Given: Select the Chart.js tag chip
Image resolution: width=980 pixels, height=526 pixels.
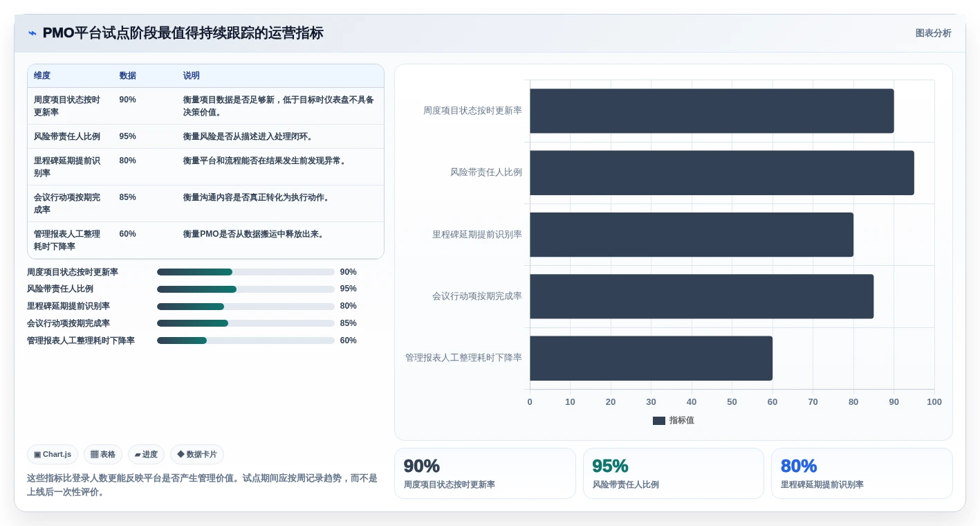Looking at the screenshot, I should pos(53,454).
